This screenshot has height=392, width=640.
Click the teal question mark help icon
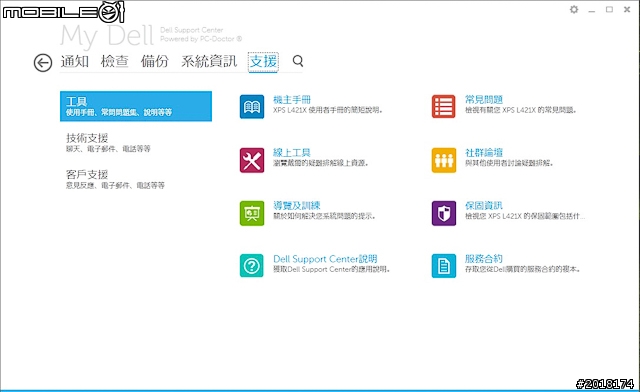tap(252, 266)
